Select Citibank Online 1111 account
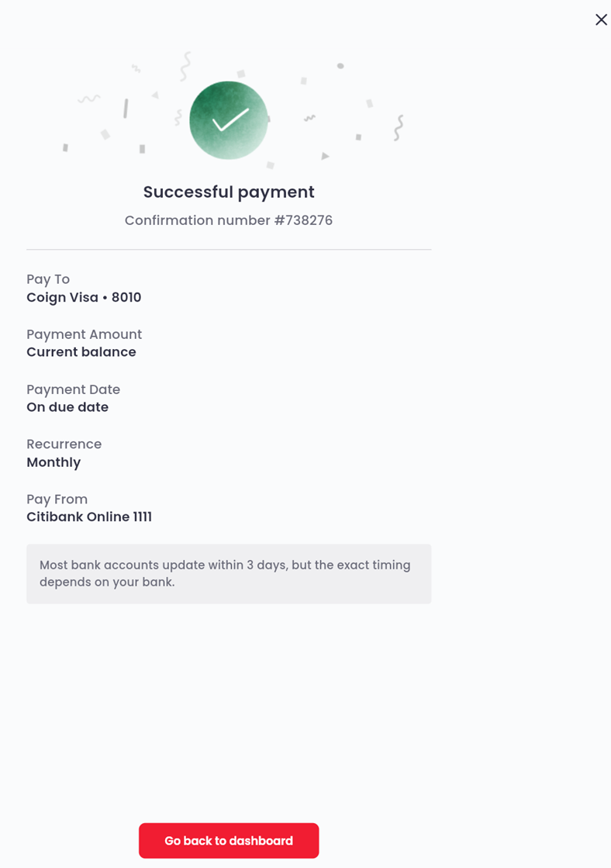Screen dimensions: 611x868 89,517
